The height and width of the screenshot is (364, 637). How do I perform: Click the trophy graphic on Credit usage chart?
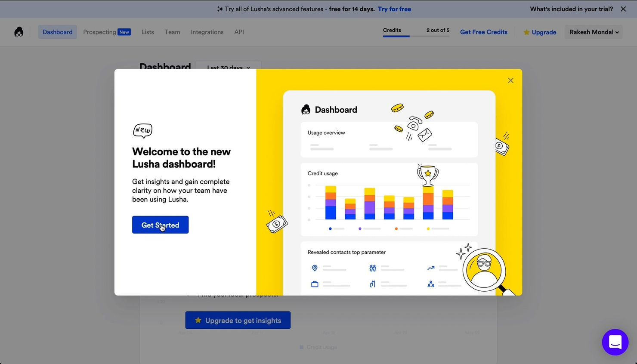[x=428, y=175]
